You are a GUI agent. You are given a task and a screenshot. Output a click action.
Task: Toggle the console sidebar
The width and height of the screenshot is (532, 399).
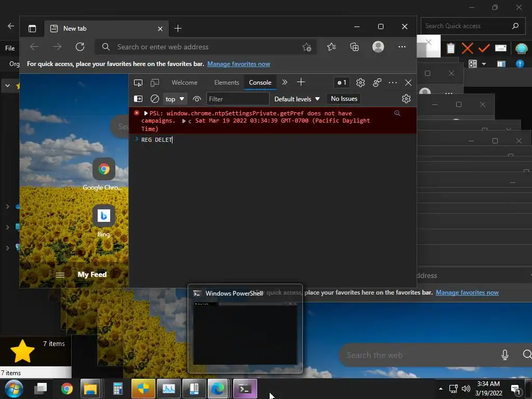138,99
